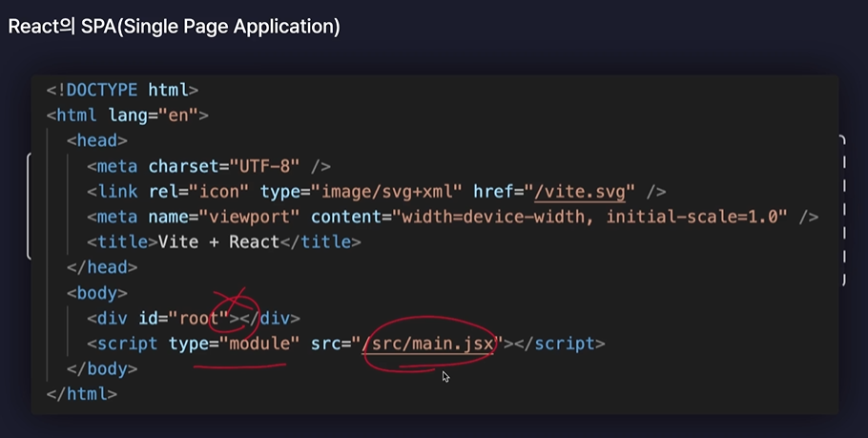This screenshot has width=868, height=438.
Task: Click the "React의 SPA(Single Page Application)" heading
Action: click(175, 26)
